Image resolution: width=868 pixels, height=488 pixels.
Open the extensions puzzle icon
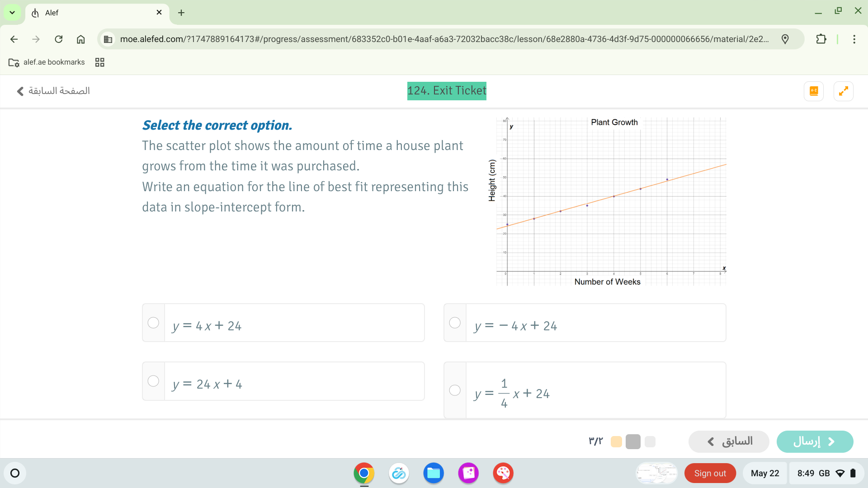click(821, 39)
